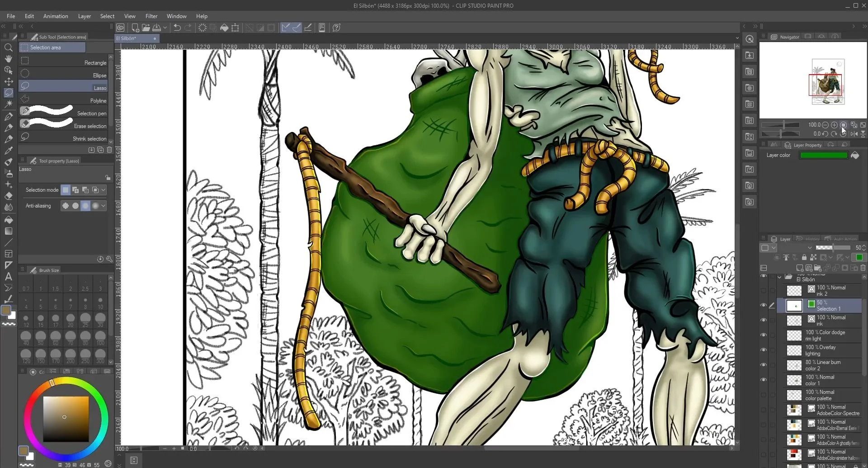Screen dimensions: 868x468
Task: Select the Eraser tool
Action: point(8,196)
